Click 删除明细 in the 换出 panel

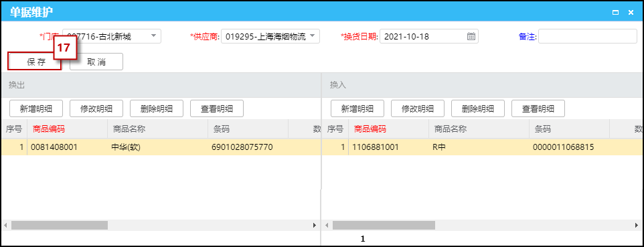(157, 108)
